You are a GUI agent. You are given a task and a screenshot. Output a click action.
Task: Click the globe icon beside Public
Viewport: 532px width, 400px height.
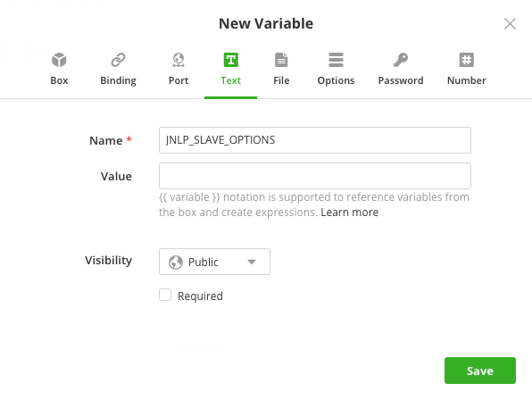[x=176, y=262]
